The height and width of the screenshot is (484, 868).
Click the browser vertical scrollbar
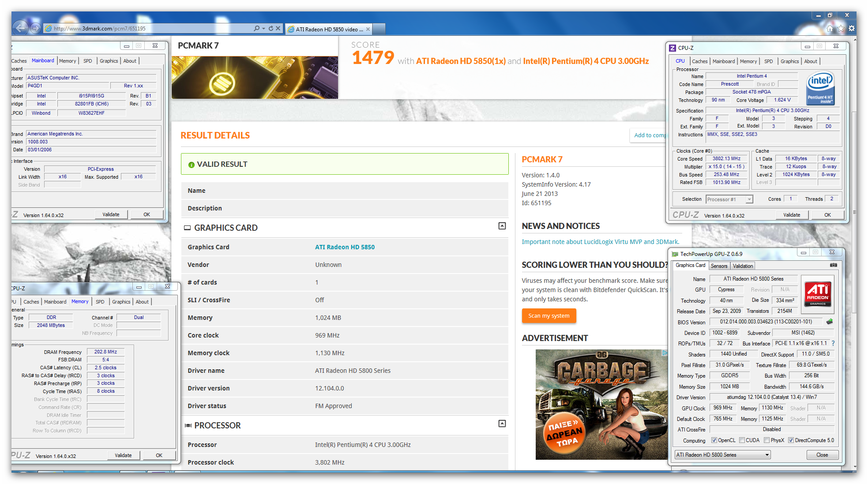coord(854,212)
